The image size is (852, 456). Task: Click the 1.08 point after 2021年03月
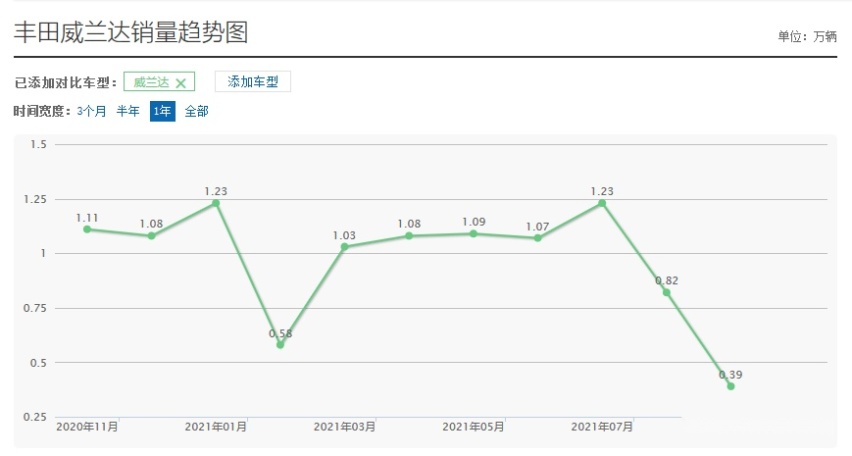(x=409, y=236)
